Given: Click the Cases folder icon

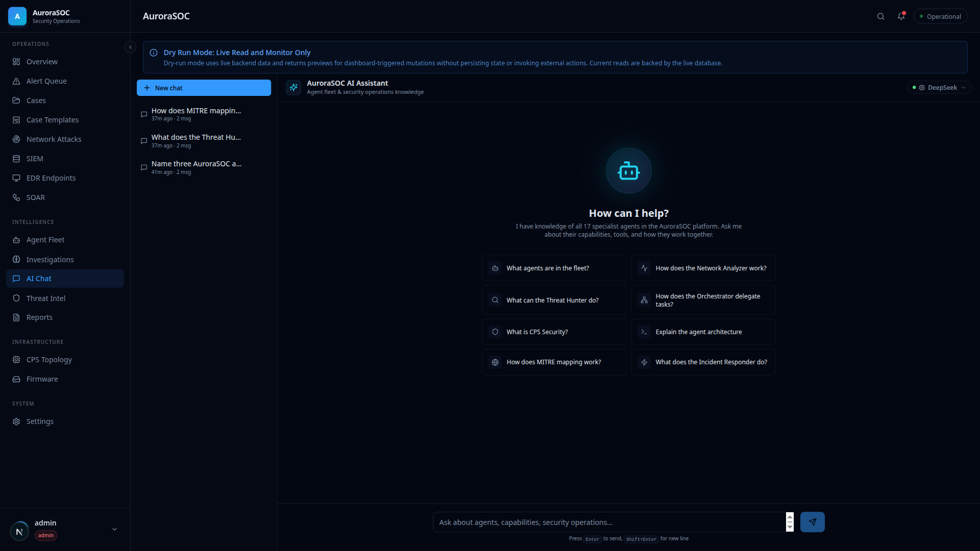Looking at the screenshot, I should click(x=16, y=101).
